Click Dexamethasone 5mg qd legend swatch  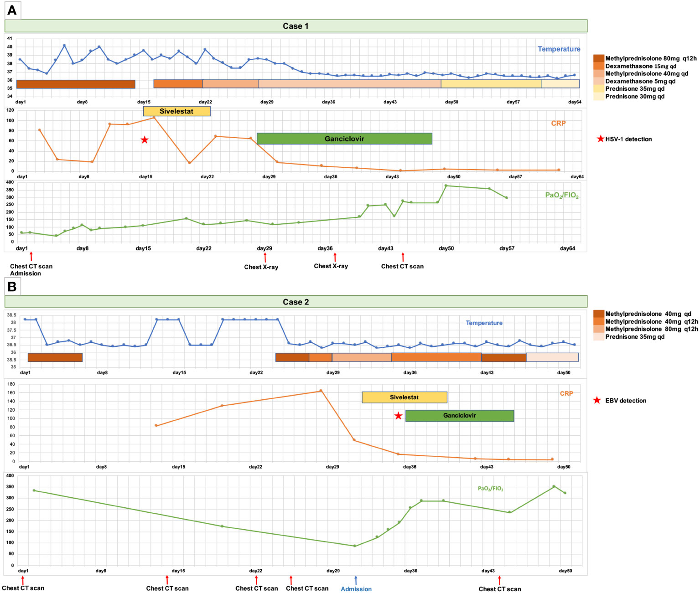(x=599, y=81)
